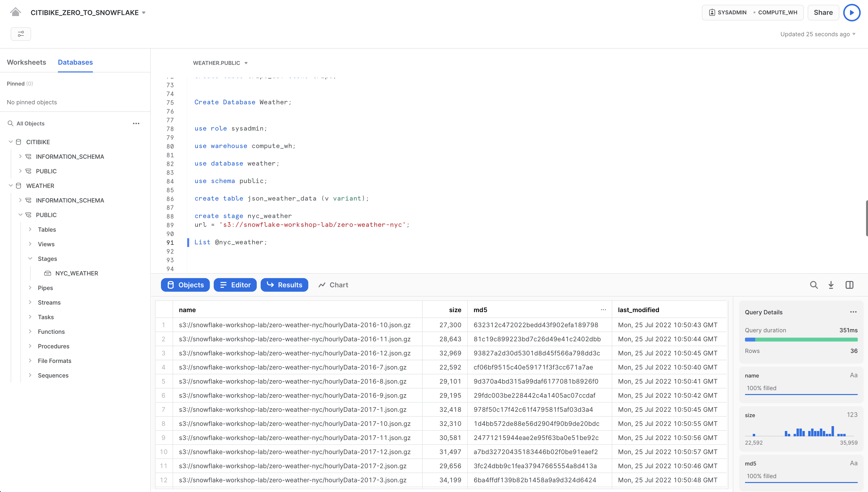Viewport: 868px width, 492px height.
Task: Download the query results
Action: pos(831,285)
